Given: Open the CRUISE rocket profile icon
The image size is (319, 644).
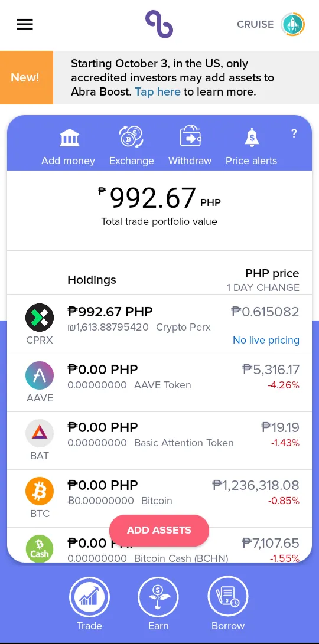Looking at the screenshot, I should (292, 24).
